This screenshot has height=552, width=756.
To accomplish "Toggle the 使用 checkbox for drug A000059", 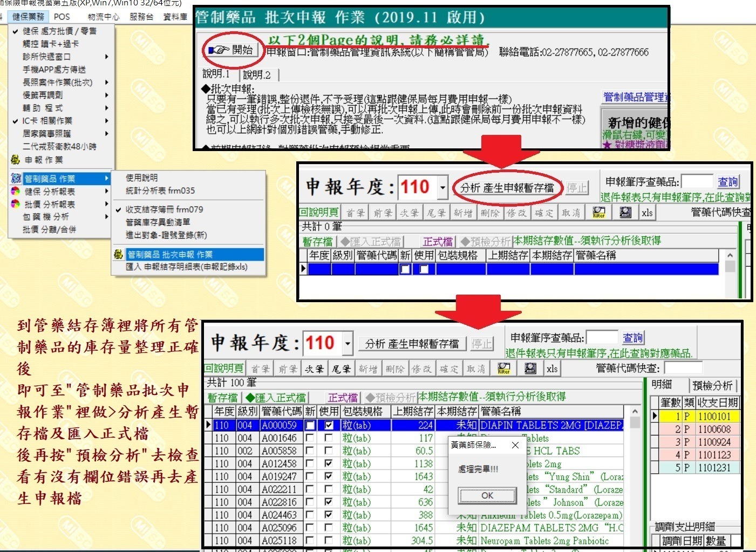I will click(x=329, y=425).
